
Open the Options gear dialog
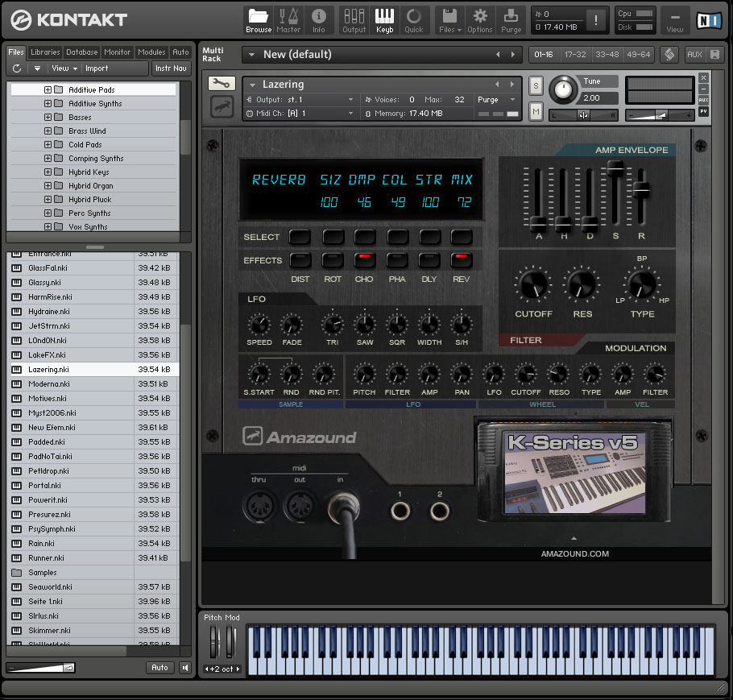[480, 21]
